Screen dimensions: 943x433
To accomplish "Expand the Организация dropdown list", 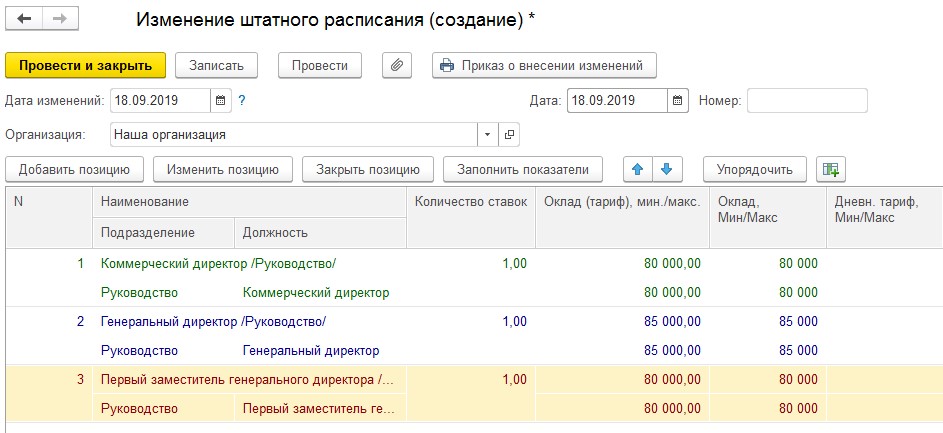I will (487, 134).
